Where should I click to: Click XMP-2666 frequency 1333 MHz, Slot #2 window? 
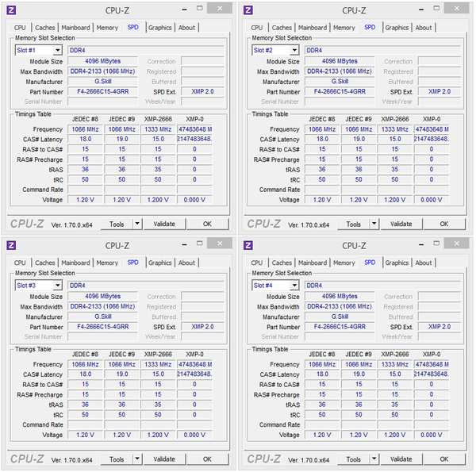tap(394, 129)
